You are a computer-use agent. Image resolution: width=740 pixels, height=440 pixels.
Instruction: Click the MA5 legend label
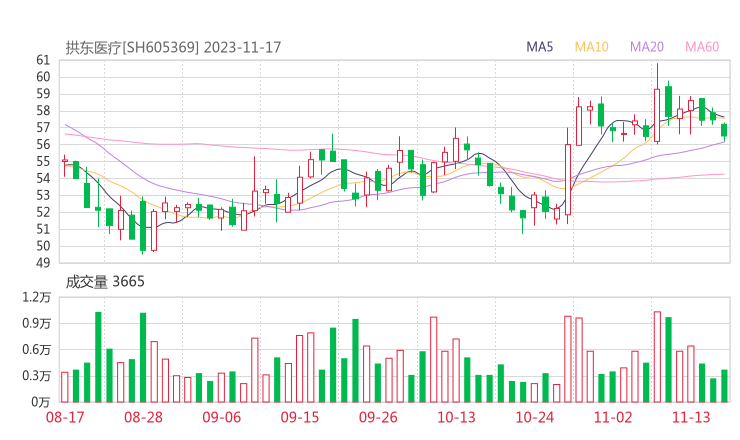click(539, 47)
